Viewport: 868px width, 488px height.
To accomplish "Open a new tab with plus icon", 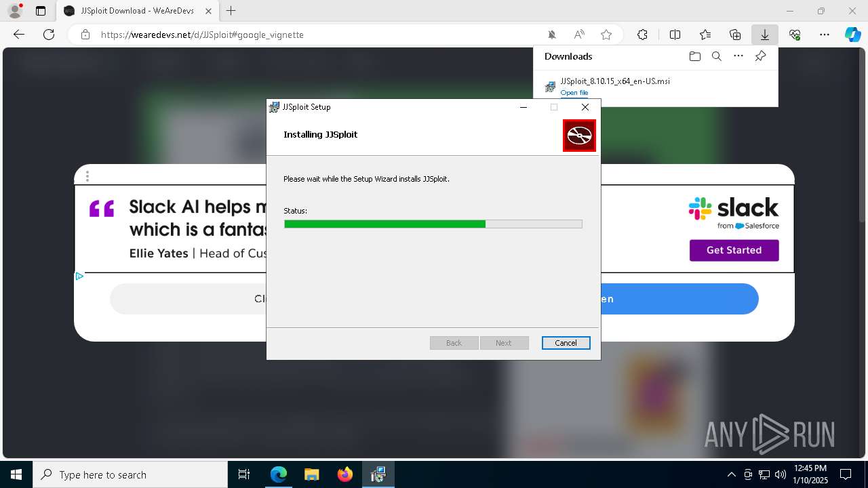I will [231, 11].
